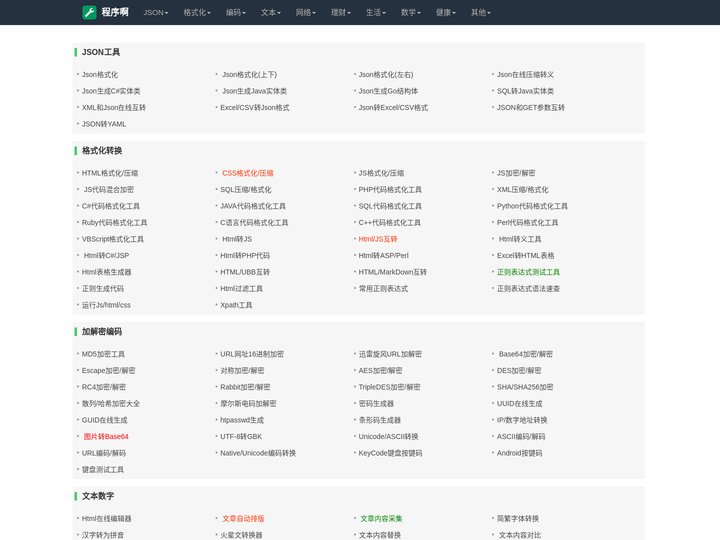Open Json生成Java实体类 tool
Image resolution: width=720 pixels, height=540 pixels.
tap(254, 91)
